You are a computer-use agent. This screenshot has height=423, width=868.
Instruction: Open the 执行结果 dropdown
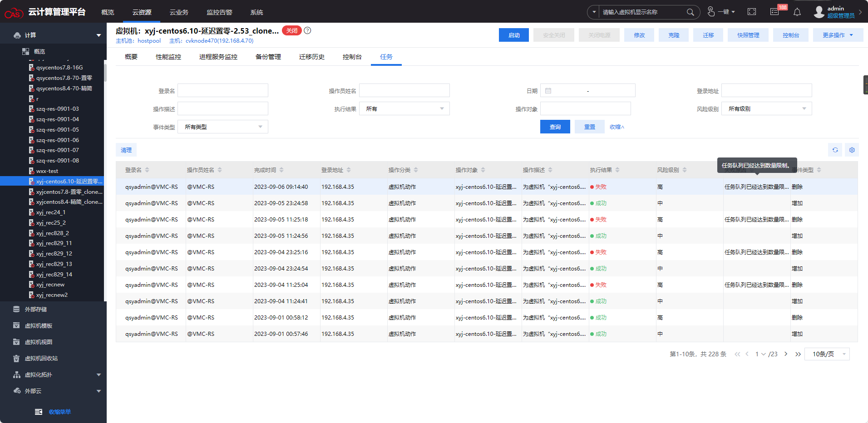click(404, 109)
